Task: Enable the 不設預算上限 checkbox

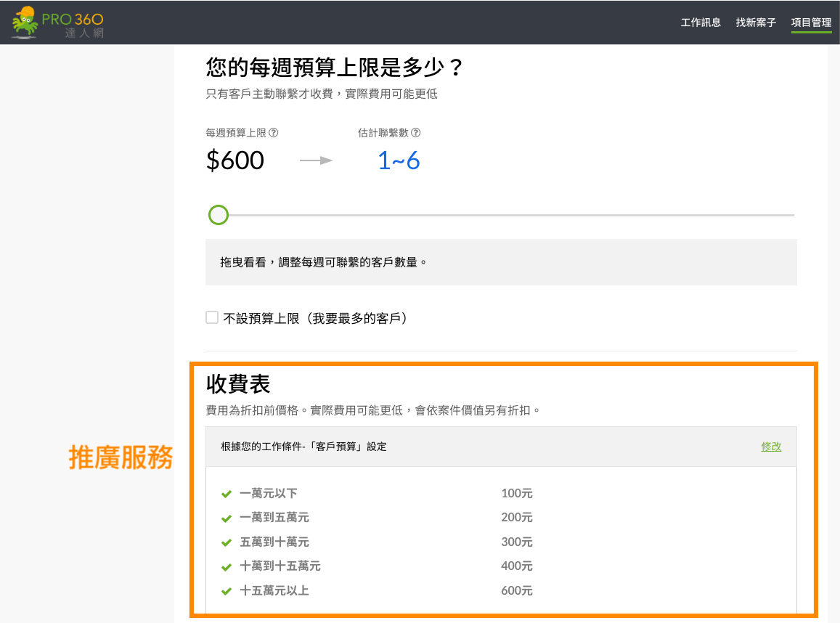Action: [212, 317]
